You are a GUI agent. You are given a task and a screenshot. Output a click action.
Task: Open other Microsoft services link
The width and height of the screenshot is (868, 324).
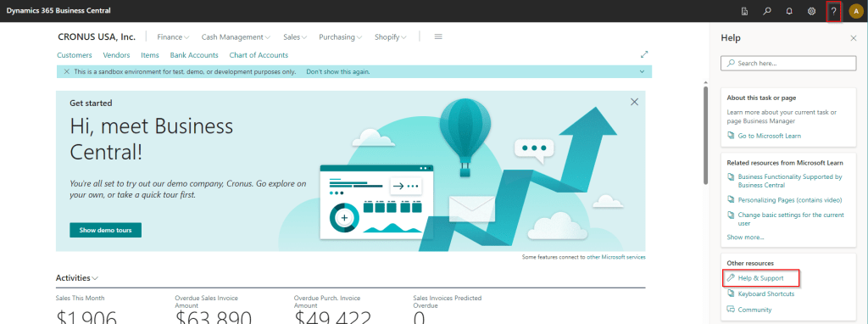[x=616, y=257]
